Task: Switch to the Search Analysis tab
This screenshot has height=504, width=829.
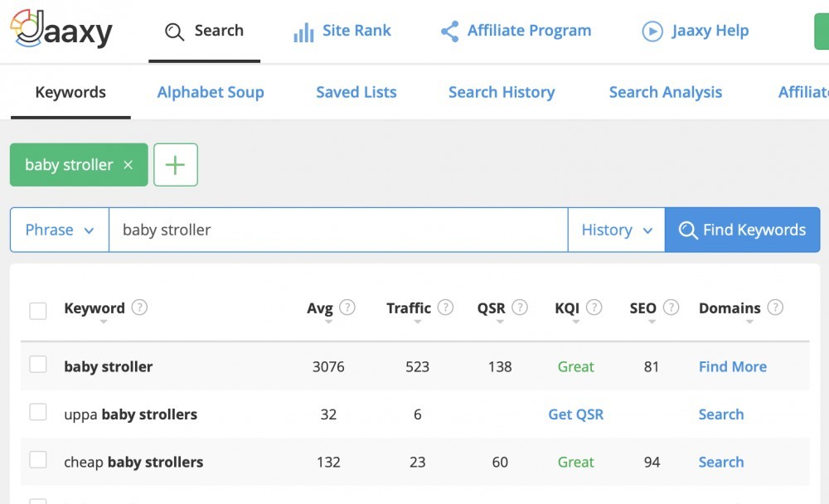Action: click(x=666, y=93)
